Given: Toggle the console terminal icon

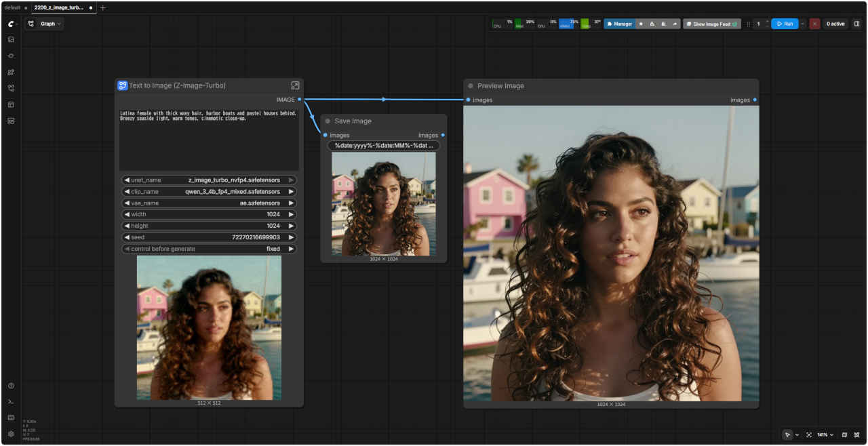Looking at the screenshot, I should 11,402.
